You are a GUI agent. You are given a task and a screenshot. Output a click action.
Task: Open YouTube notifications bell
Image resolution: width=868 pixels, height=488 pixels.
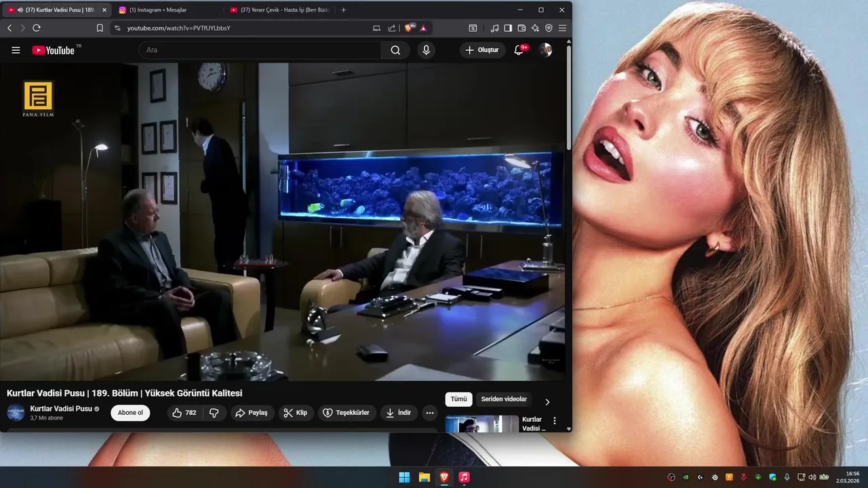tap(519, 50)
